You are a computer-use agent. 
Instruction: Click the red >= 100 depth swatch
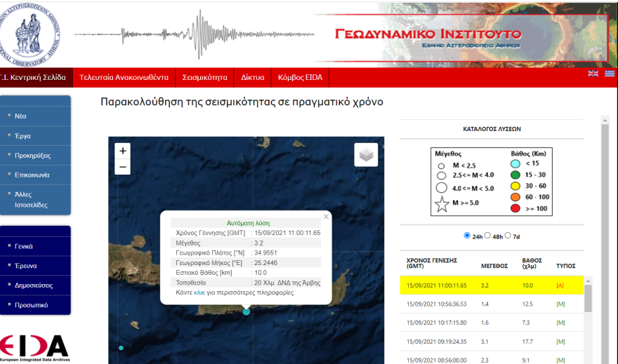pyautogui.click(x=515, y=208)
